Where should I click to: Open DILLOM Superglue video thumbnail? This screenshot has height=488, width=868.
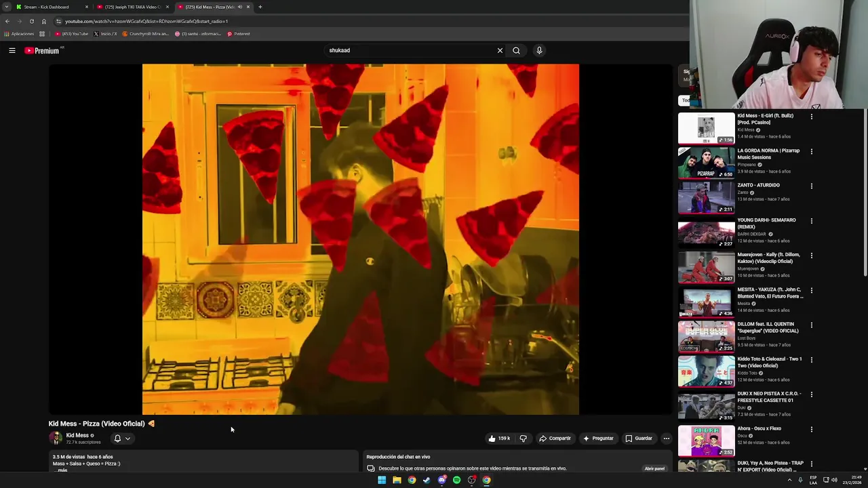[706, 336]
